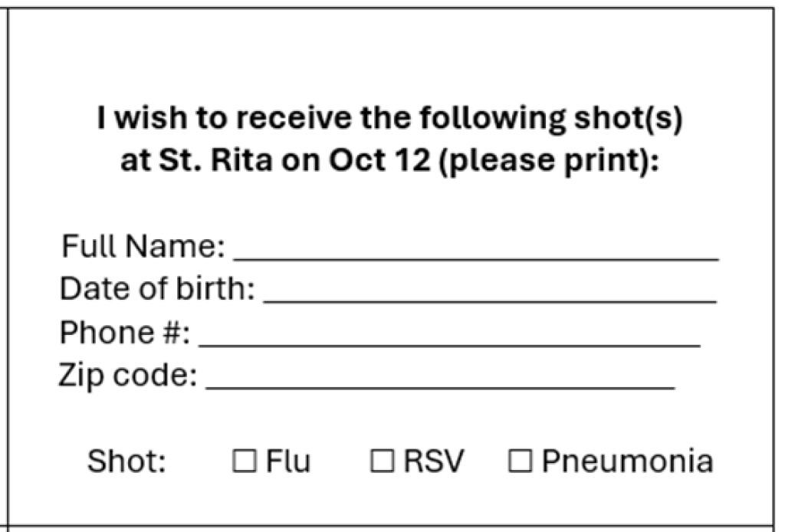Click the 'Zip code:' label
Viewport: 785px width, 532px height.
click(x=128, y=376)
